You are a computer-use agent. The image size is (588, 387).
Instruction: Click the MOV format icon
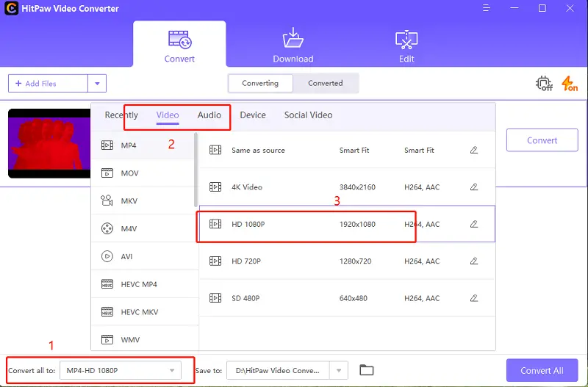pos(107,173)
